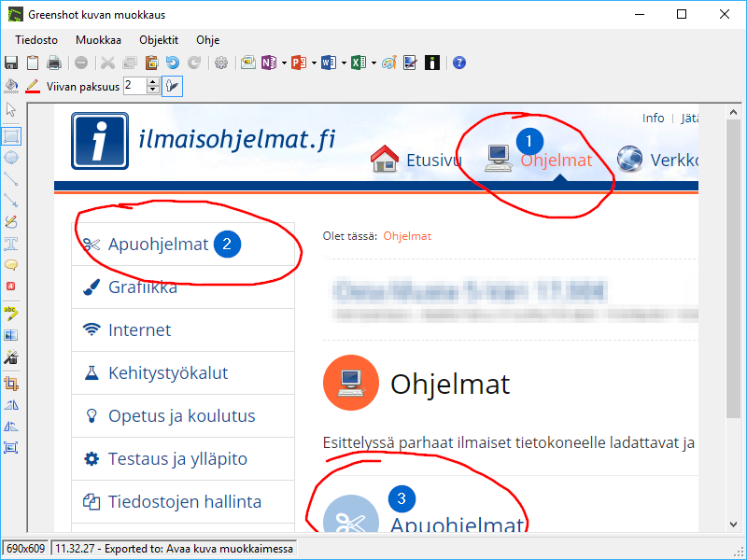Paste an object with the paste icon
The image size is (747, 560).
pos(151,63)
